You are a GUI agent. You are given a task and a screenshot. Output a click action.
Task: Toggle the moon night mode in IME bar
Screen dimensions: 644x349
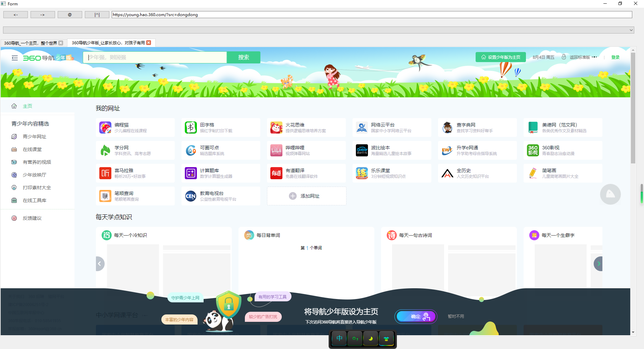[371, 338]
